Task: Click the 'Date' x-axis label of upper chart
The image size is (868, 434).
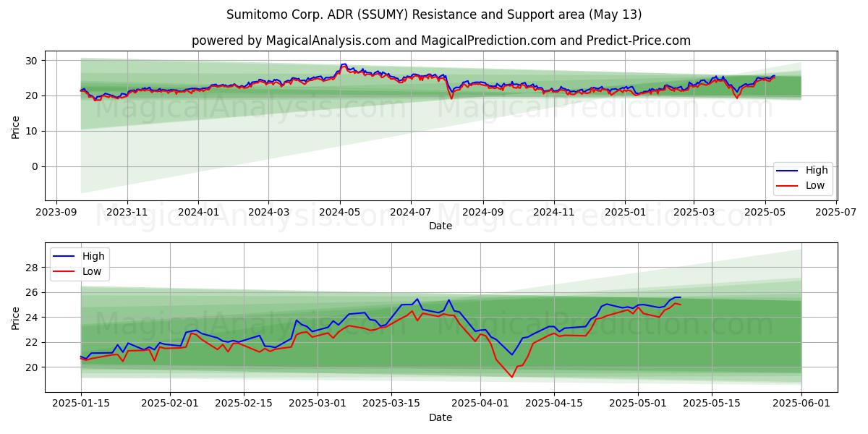Action: coord(441,226)
